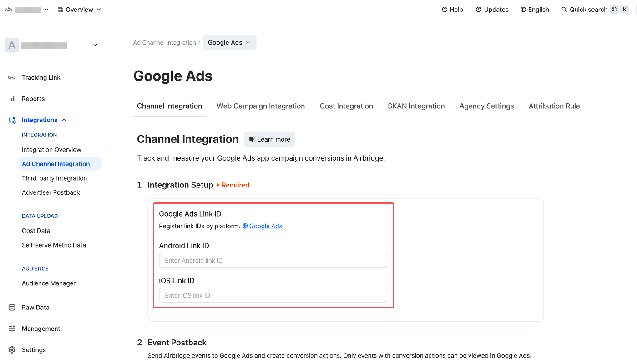This screenshot has height=364, width=637.
Task: Open the Attribution Rule tab
Action: point(554,106)
